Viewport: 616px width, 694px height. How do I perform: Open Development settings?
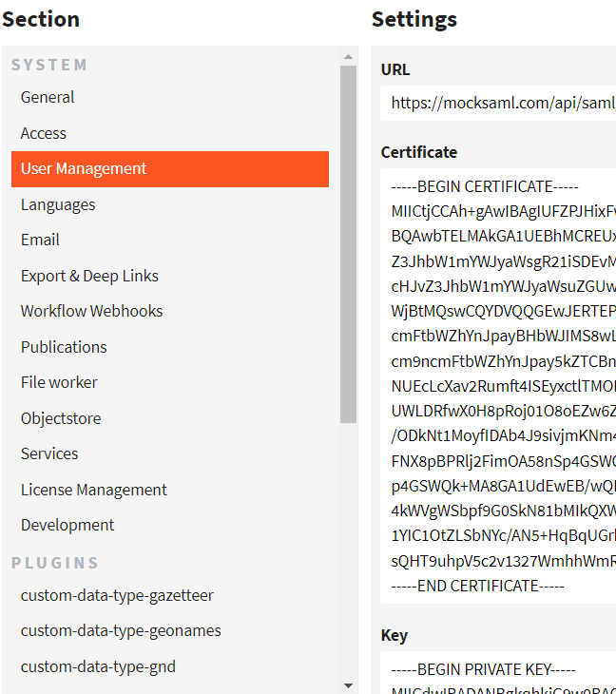[67, 525]
